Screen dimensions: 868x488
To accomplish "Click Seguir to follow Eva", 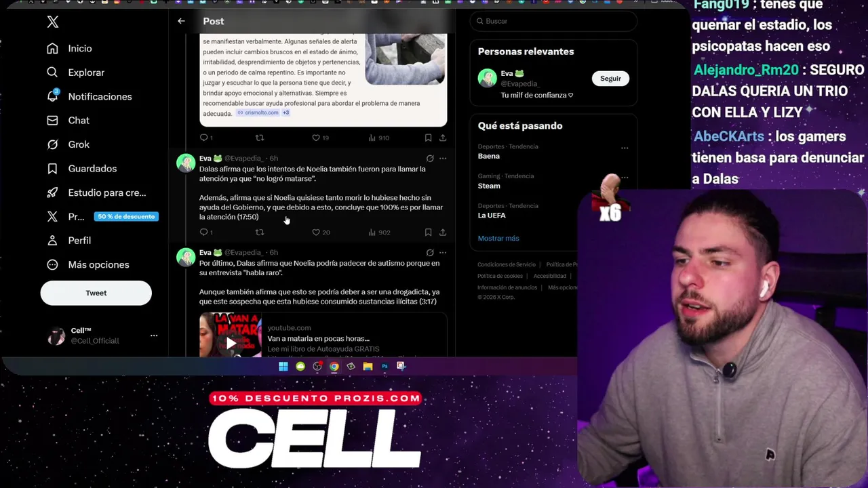I will 610,79.
